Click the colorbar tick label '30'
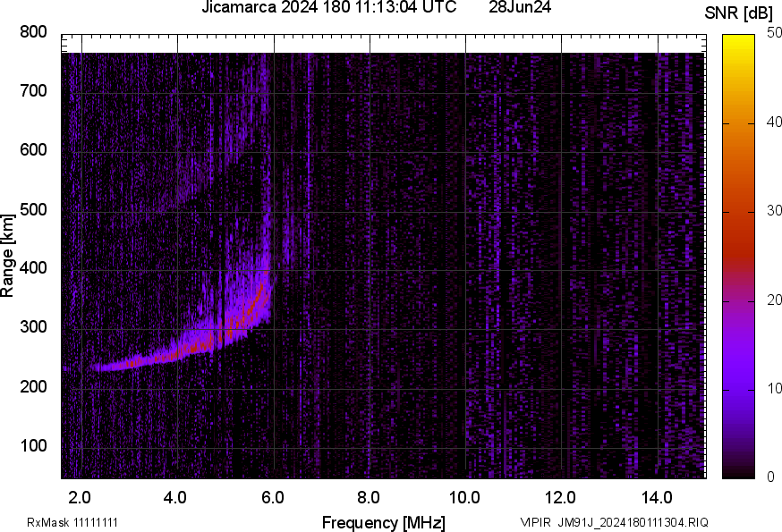 point(774,210)
